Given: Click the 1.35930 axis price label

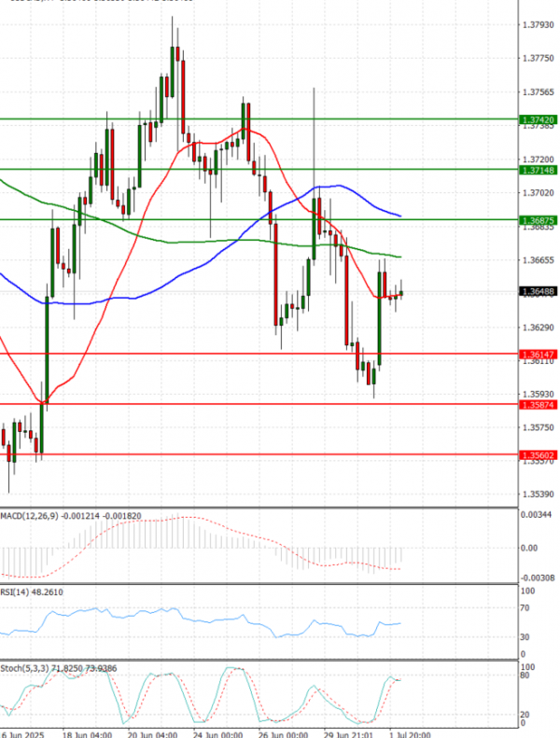Looking at the screenshot, I should pyautogui.click(x=539, y=394).
